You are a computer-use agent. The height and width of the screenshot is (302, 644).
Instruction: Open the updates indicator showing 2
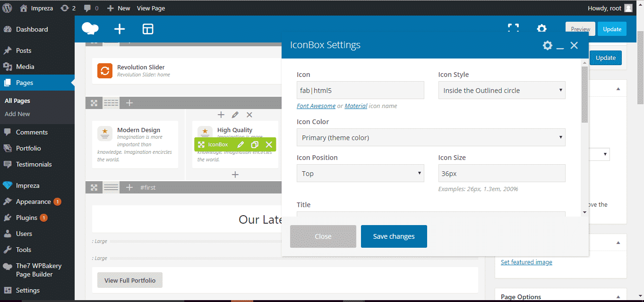point(68,8)
